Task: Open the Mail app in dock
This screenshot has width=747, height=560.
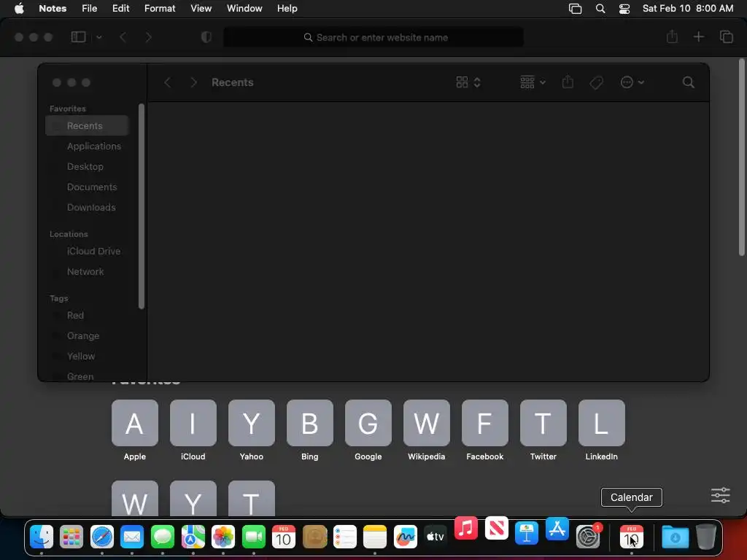Action: (x=132, y=537)
